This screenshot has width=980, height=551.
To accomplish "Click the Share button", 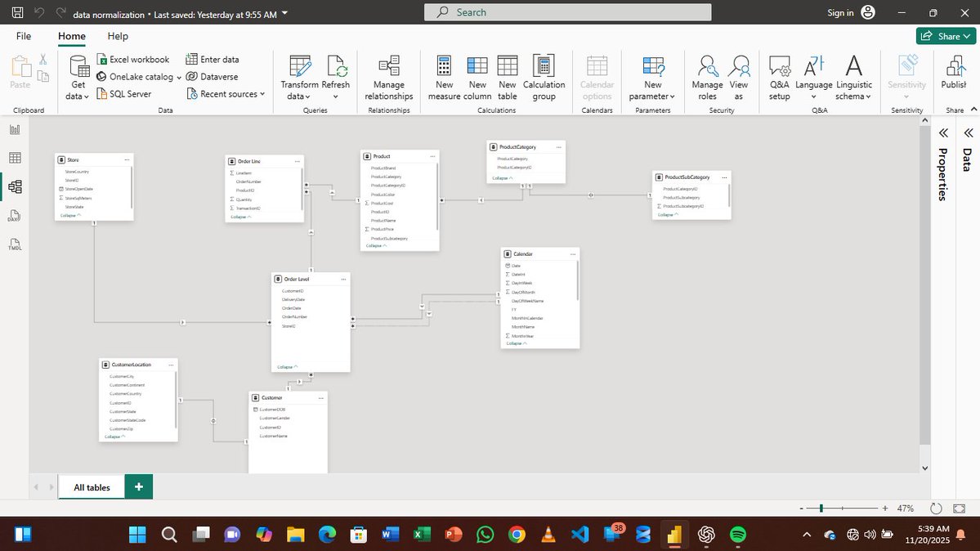I will click(946, 36).
